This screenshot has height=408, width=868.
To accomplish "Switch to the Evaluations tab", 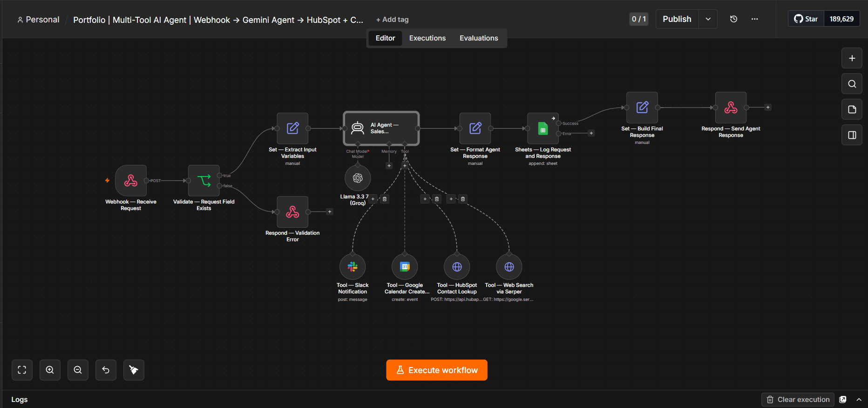I will tap(479, 38).
